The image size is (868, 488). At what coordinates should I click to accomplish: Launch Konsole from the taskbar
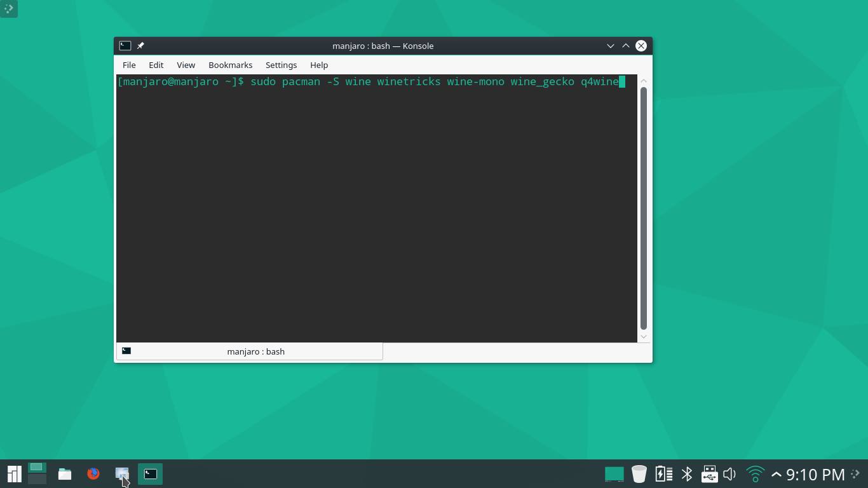point(150,473)
